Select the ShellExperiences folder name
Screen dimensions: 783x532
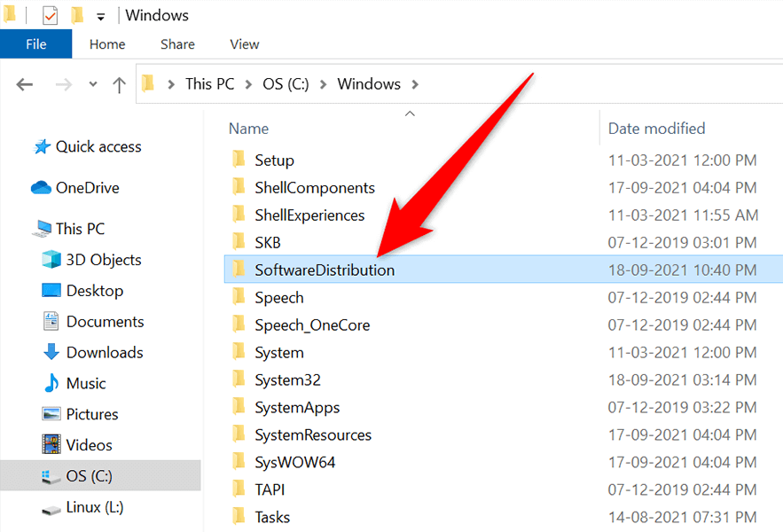[x=309, y=215]
